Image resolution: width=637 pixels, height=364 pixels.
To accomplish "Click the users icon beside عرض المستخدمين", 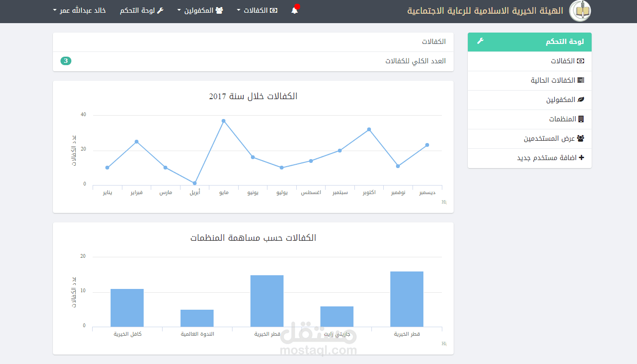I will (581, 138).
